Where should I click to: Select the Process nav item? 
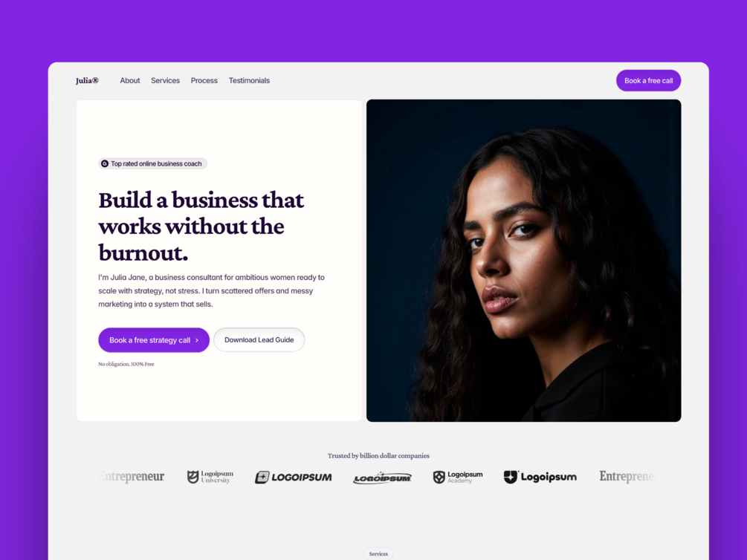click(x=204, y=80)
